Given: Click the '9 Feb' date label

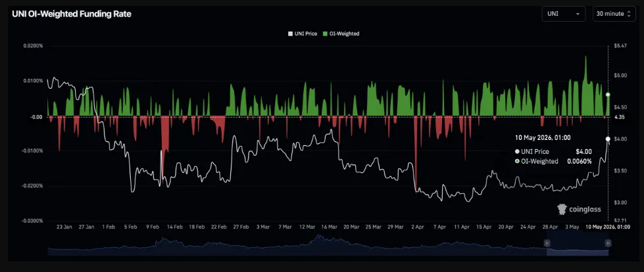Looking at the screenshot, I should (153, 227).
